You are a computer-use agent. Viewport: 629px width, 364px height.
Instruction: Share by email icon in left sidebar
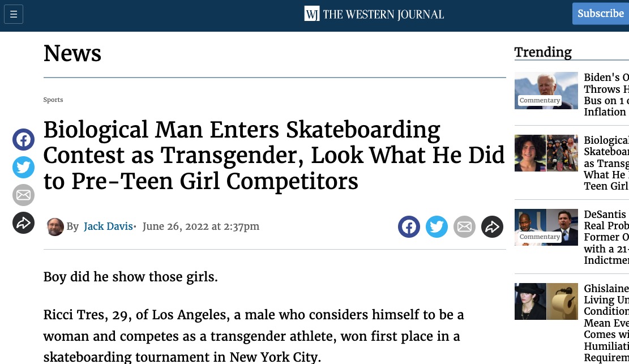tap(23, 195)
